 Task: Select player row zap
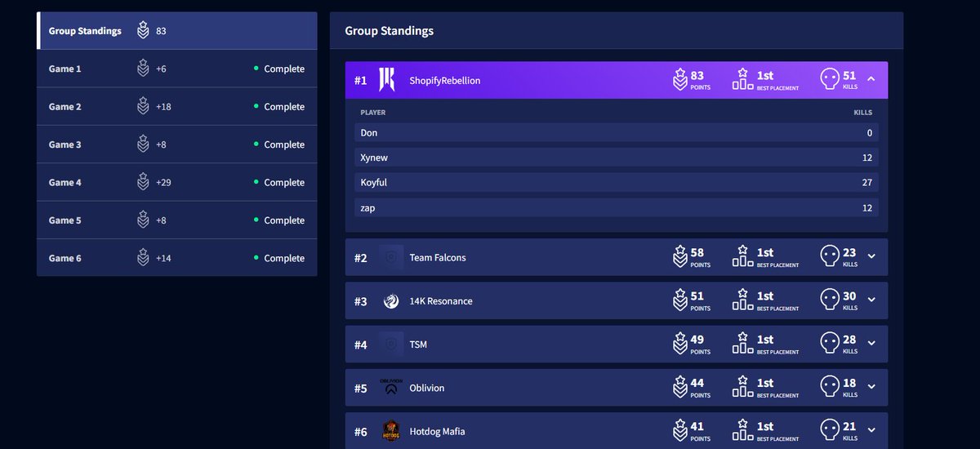[617, 208]
